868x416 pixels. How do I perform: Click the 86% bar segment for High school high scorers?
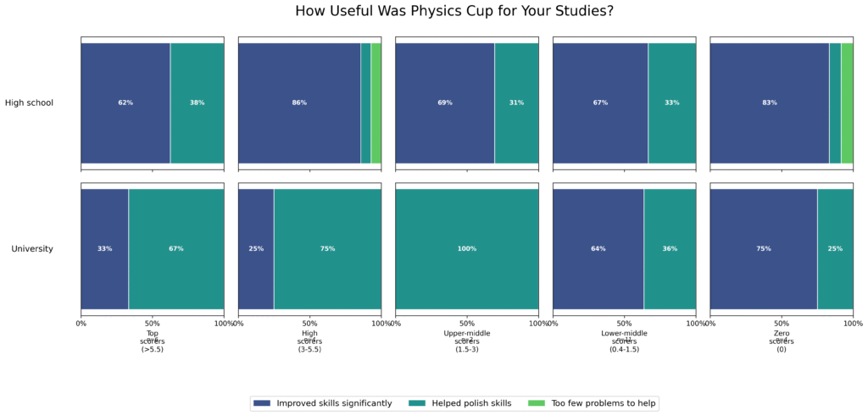click(299, 103)
